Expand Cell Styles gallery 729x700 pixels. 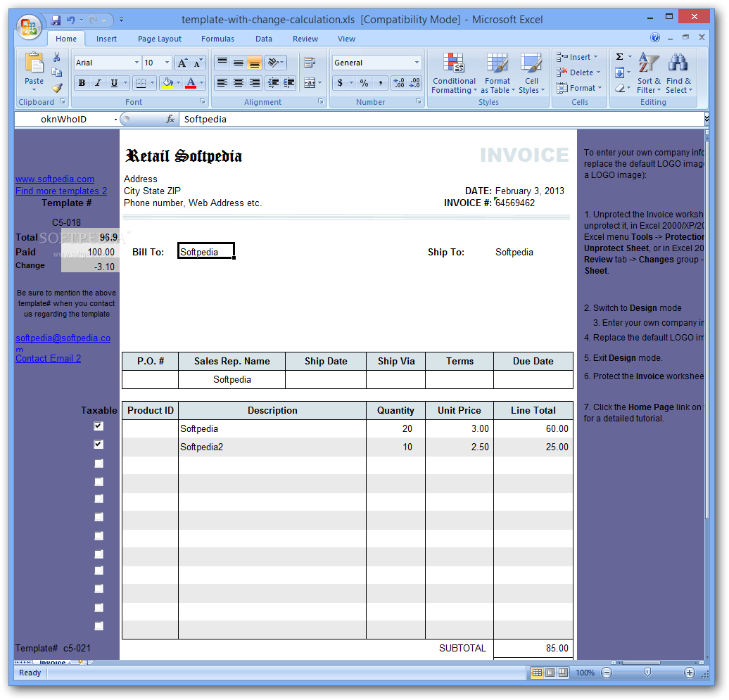click(531, 73)
